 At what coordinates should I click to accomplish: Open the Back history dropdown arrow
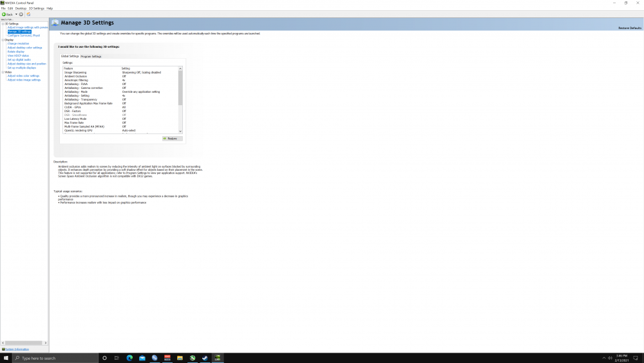(16, 14)
